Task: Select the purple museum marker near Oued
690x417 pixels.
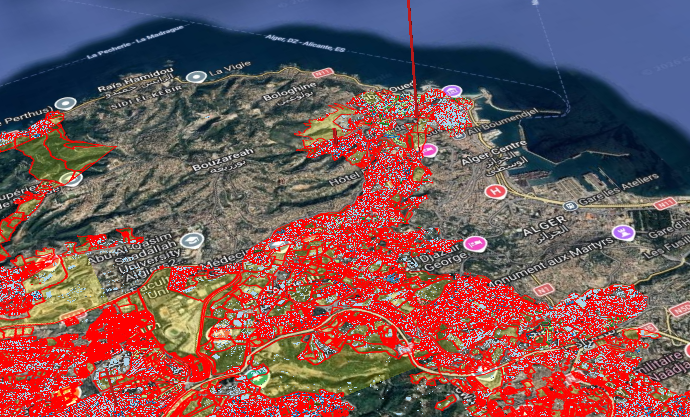Action: point(454,91)
